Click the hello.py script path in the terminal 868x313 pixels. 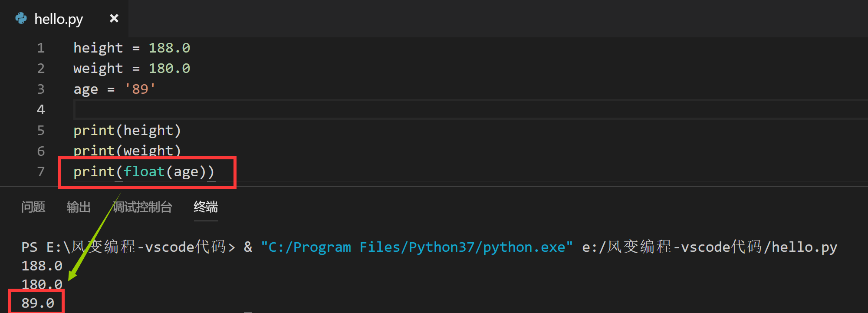710,247
